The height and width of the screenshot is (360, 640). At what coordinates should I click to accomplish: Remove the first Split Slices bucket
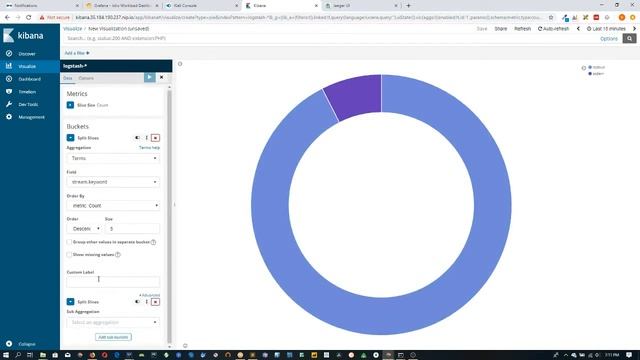155,138
